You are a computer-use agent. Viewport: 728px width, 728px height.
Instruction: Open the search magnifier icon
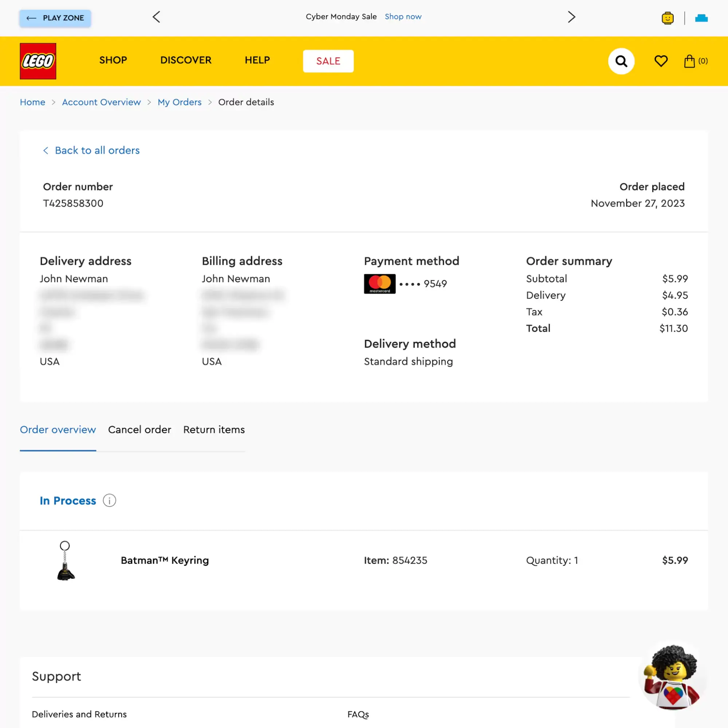(621, 61)
